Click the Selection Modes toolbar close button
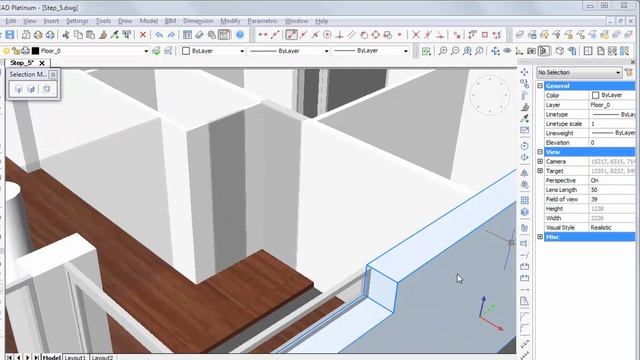 [x=53, y=75]
